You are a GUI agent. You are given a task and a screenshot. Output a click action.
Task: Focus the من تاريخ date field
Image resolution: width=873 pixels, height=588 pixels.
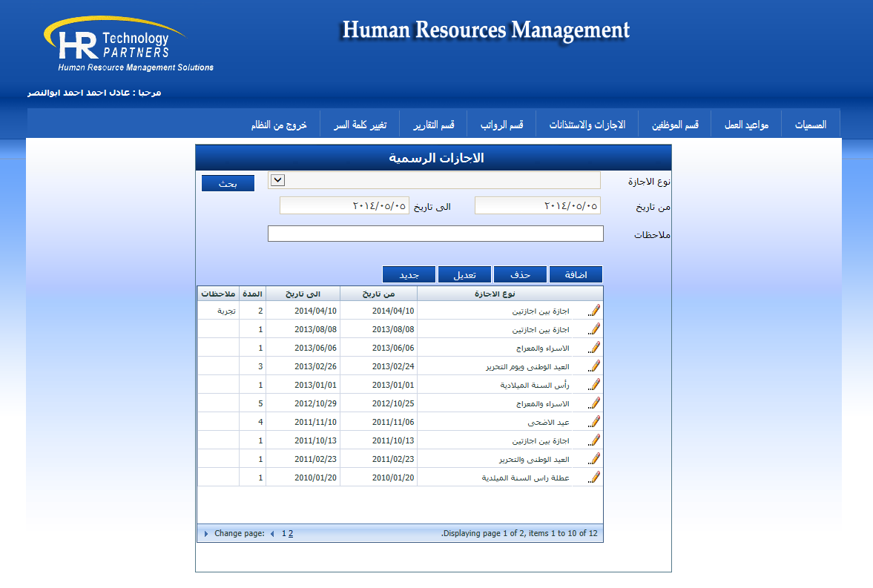click(537, 205)
